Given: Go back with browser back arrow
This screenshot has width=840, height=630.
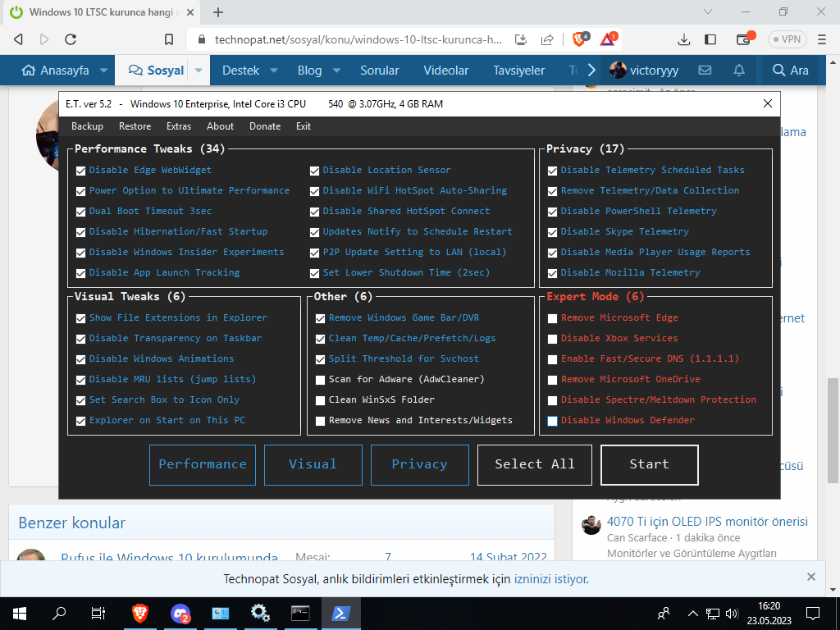Looking at the screenshot, I should click(19, 39).
